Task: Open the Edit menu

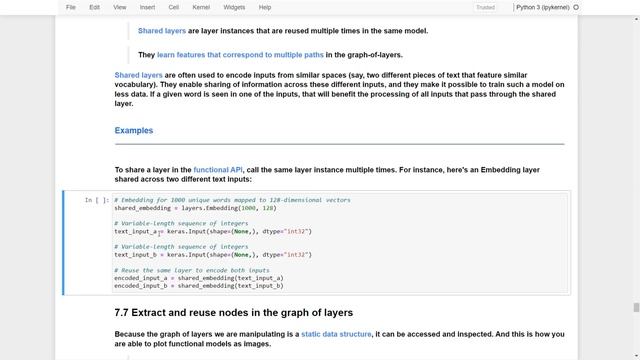Action: pyautogui.click(x=94, y=7)
